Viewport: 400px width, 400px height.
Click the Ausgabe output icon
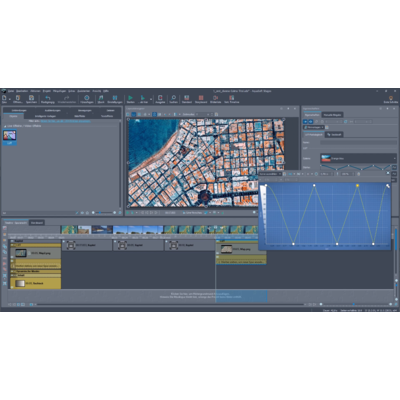pyautogui.click(x=160, y=98)
